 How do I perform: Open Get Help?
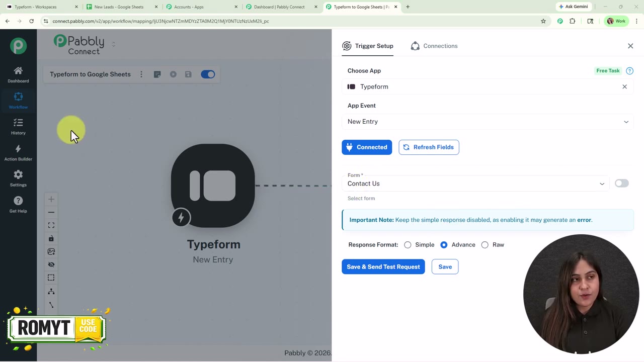tap(18, 205)
